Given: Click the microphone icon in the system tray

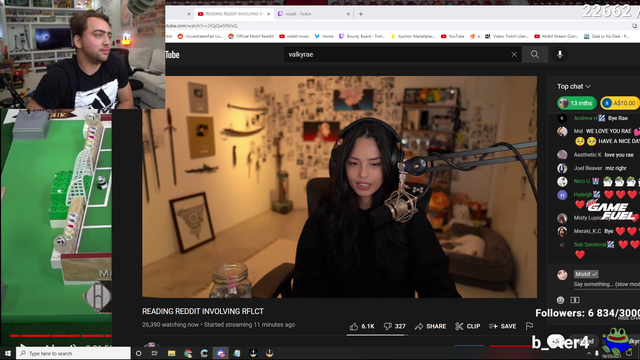Looking at the screenshot, I should (x=597, y=353).
